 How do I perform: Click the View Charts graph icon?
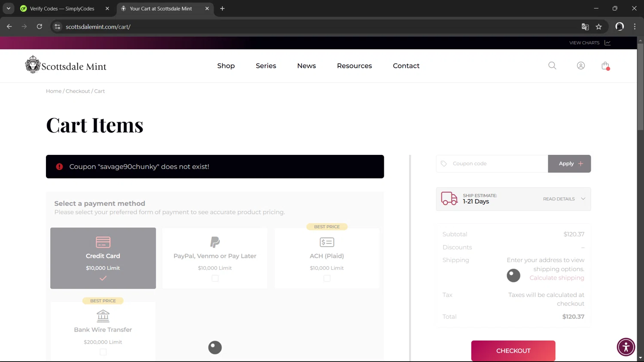(x=608, y=42)
